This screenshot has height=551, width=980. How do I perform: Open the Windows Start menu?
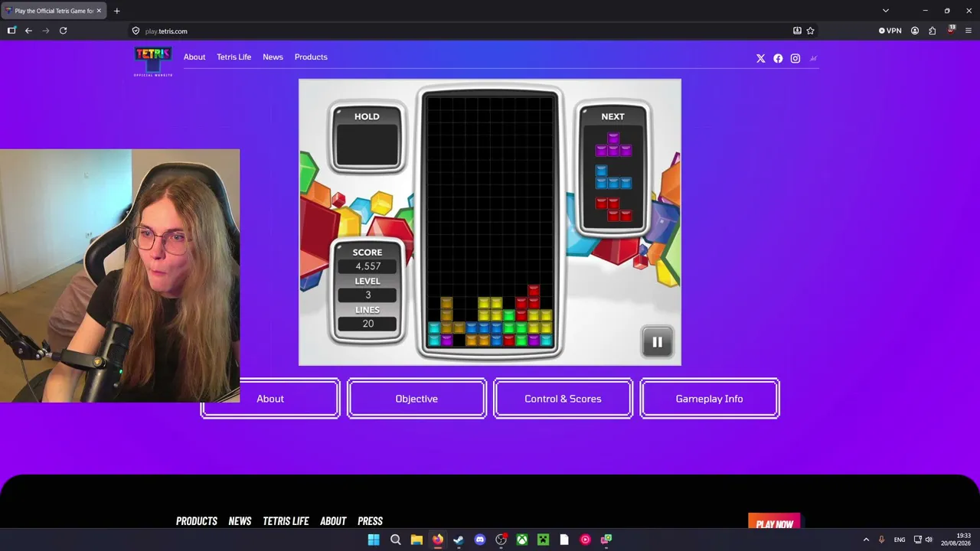click(374, 540)
